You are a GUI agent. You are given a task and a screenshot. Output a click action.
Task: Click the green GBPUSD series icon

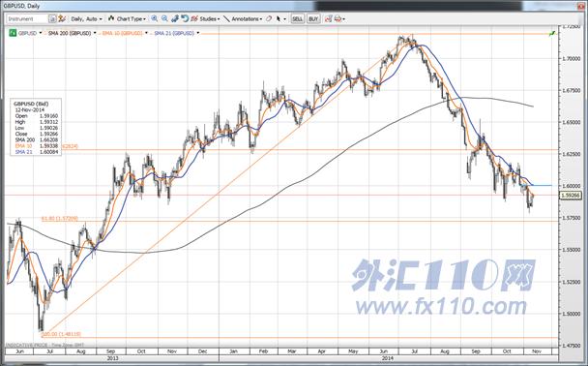tap(13, 33)
